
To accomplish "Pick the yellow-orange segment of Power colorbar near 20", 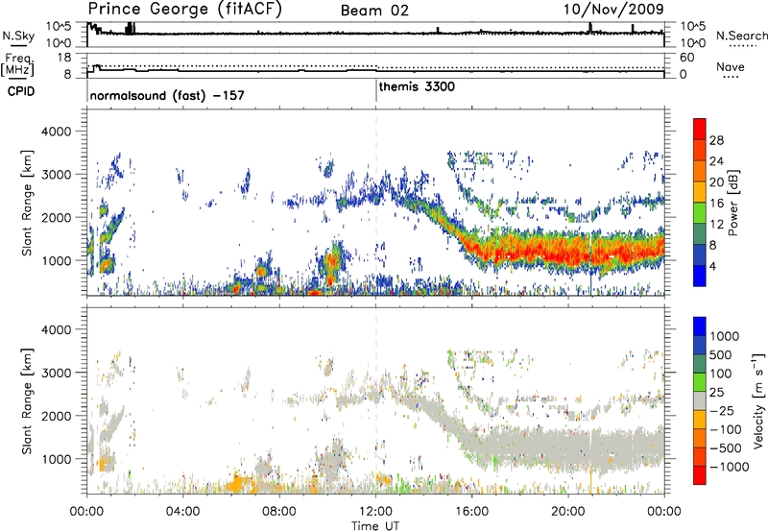I will [700, 192].
